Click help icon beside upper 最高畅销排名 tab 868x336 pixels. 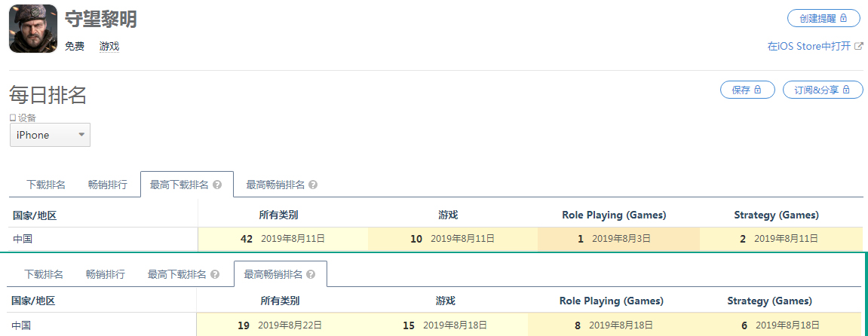313,185
